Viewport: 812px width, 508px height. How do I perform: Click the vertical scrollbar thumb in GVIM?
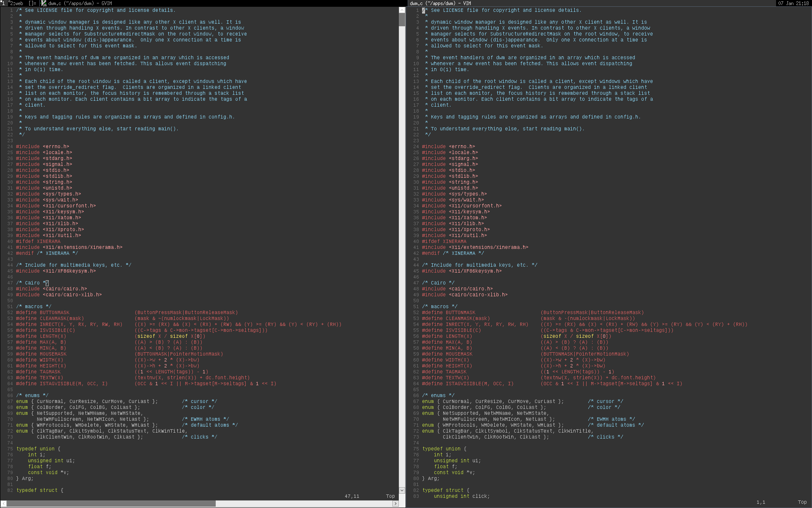click(402, 19)
